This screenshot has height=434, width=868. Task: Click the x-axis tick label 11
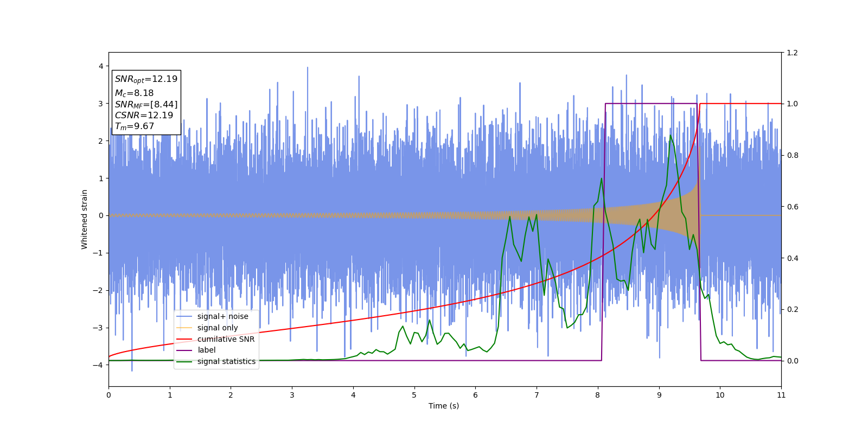click(x=781, y=395)
